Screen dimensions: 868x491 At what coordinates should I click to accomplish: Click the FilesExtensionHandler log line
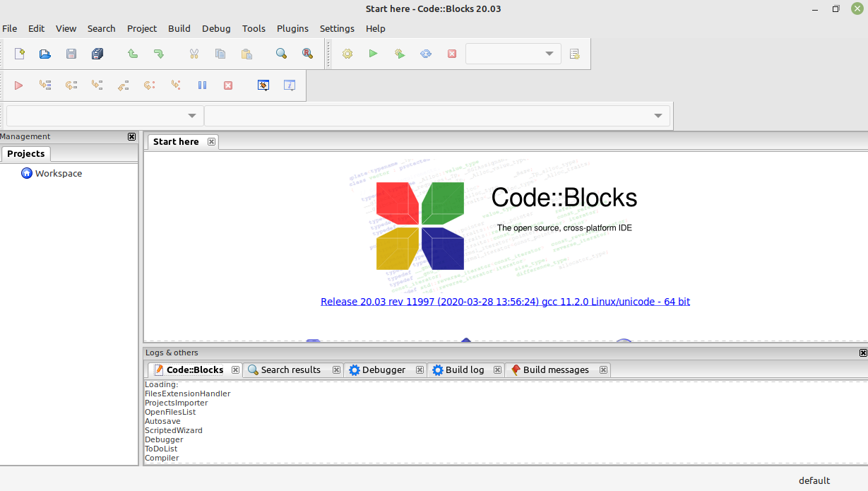[187, 394]
